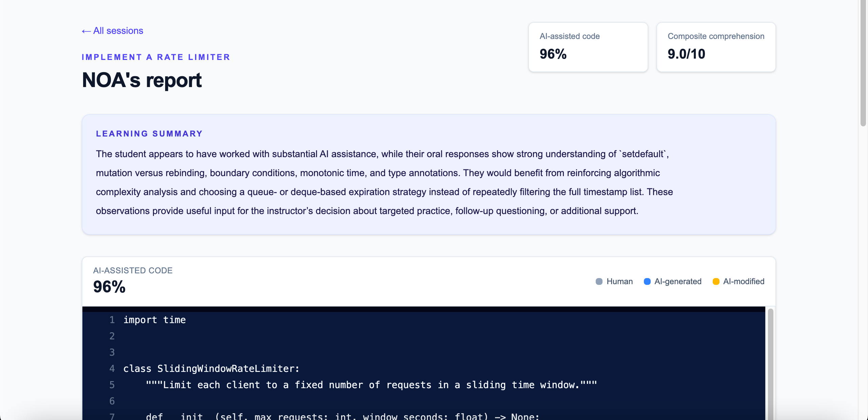Image resolution: width=868 pixels, height=420 pixels.
Task: Click the Implement a Rate Limiter subtitle
Action: (x=156, y=57)
